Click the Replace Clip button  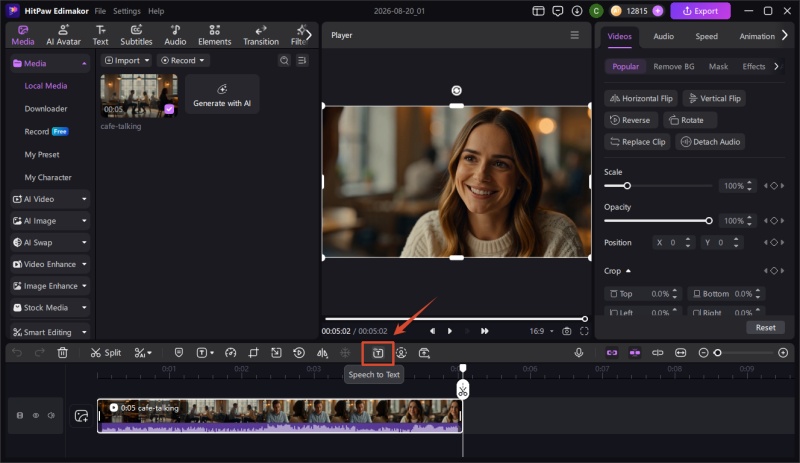638,142
